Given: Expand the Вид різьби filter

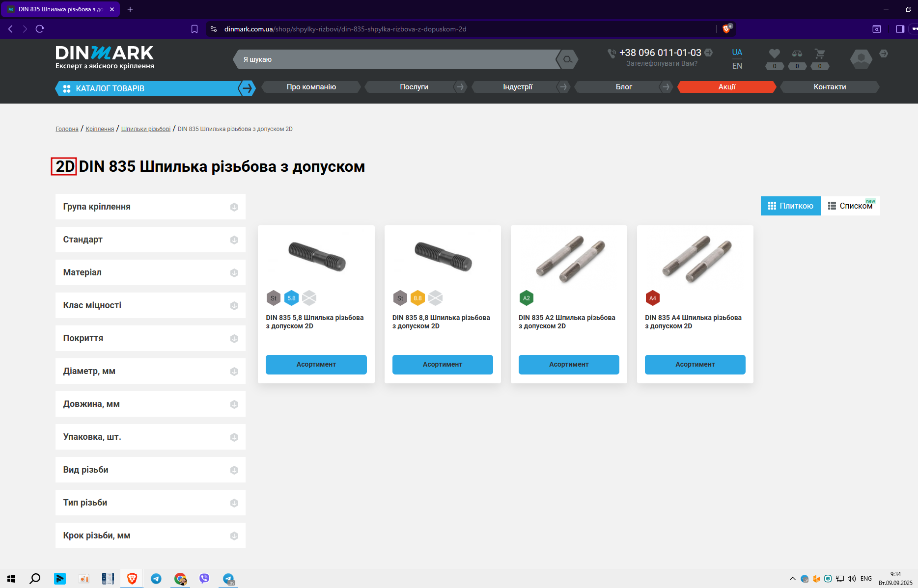Looking at the screenshot, I should [x=150, y=470].
